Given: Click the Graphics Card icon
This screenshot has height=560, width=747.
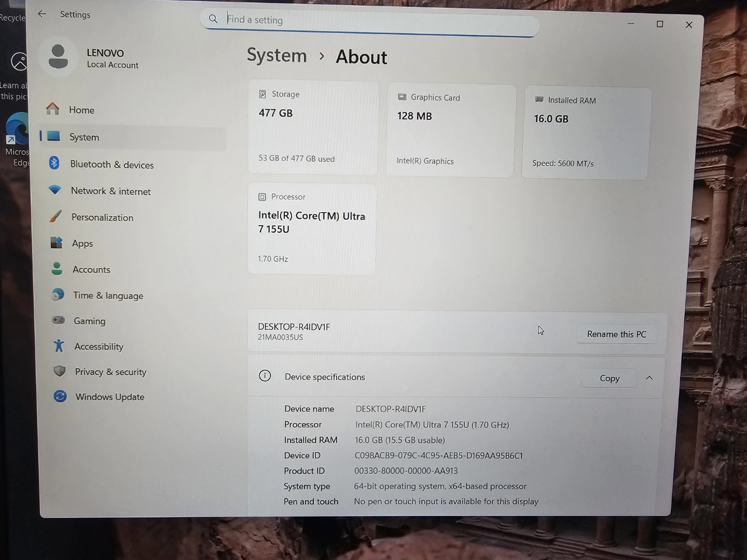Looking at the screenshot, I should tap(402, 97).
